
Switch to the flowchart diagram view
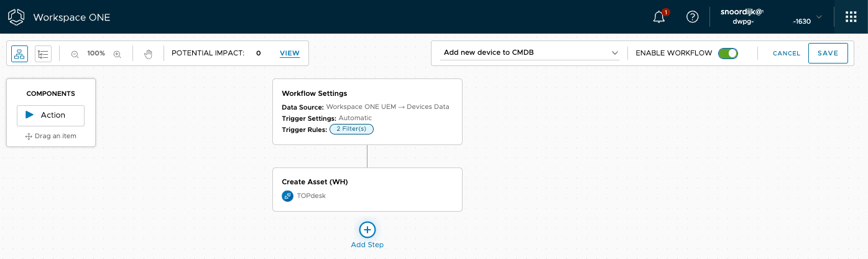[19, 54]
